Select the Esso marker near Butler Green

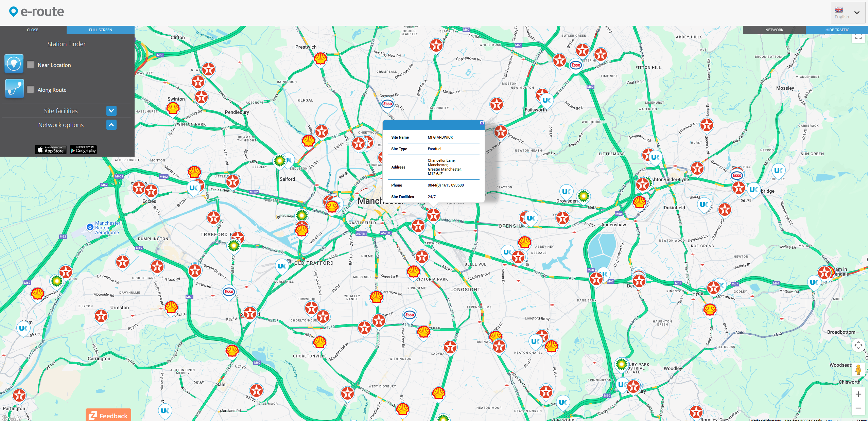[x=576, y=65]
